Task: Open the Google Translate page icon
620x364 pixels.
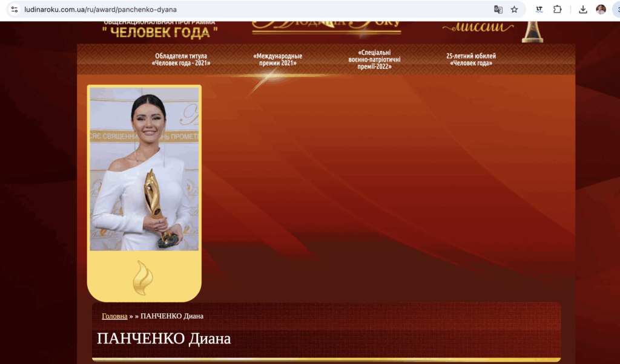Action: pyautogui.click(x=498, y=10)
